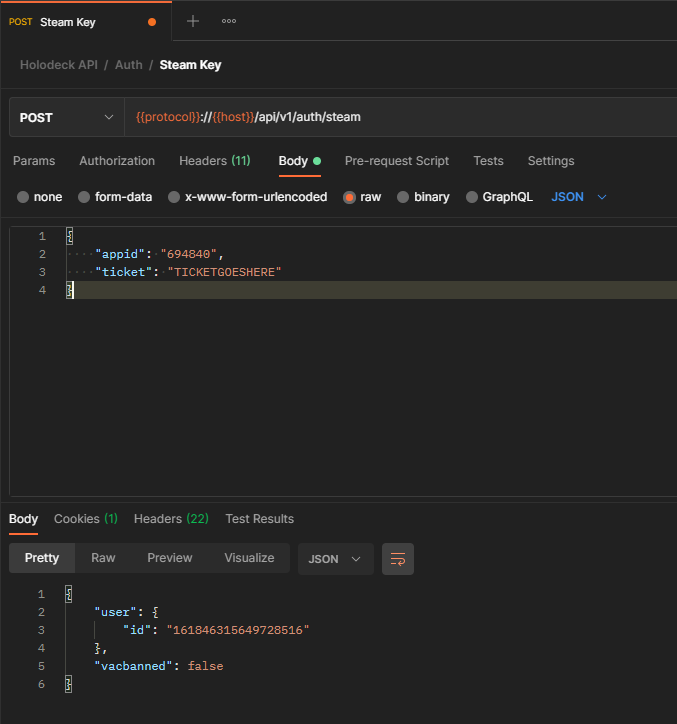Open the Tests tab
The image size is (677, 724).
click(x=488, y=161)
